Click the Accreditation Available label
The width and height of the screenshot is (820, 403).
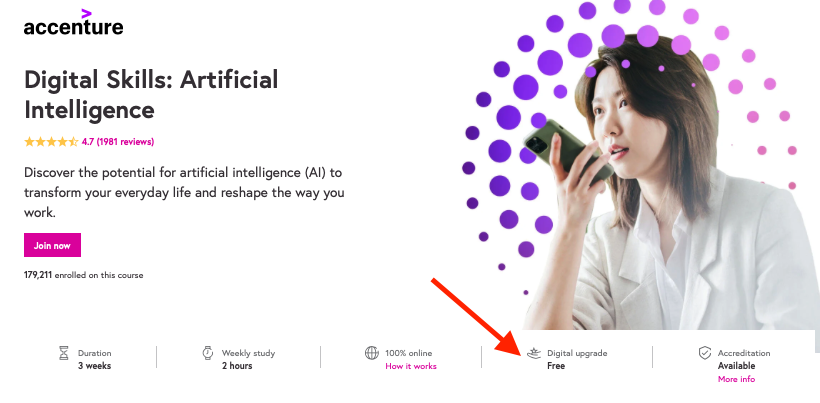point(744,360)
